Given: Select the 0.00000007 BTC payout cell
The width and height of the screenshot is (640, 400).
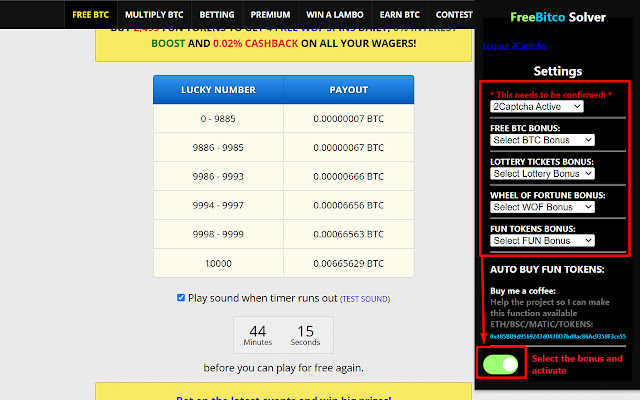Looking at the screenshot, I should click(349, 119).
